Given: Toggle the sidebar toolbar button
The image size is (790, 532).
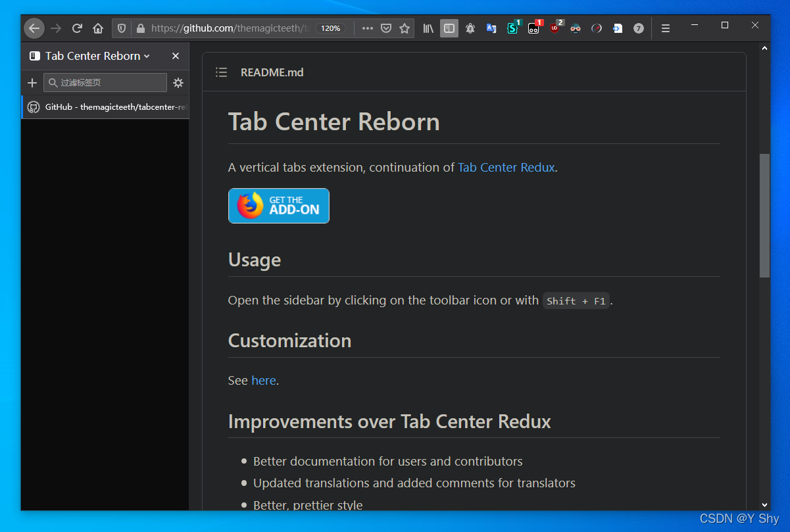Looking at the screenshot, I should tap(449, 28).
